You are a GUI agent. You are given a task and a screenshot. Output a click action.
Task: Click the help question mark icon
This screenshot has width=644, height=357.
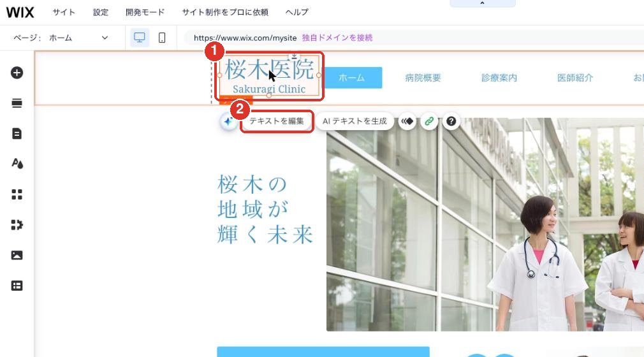tap(451, 121)
